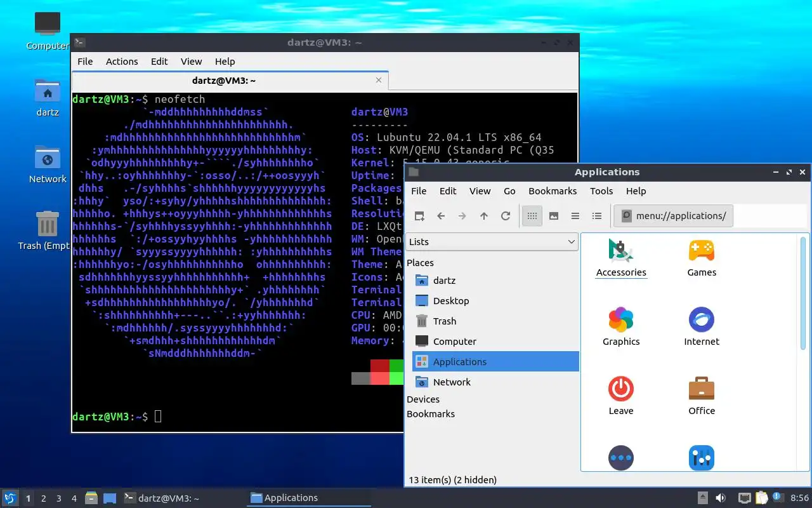Enable detailed list view mode
The height and width of the screenshot is (508, 812).
point(597,216)
